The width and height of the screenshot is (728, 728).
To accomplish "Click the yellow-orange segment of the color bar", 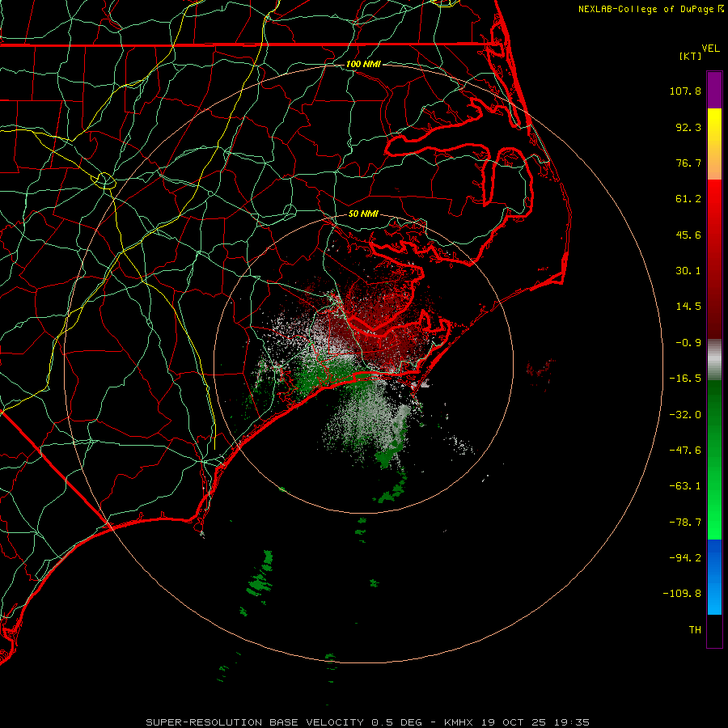I will (714, 144).
